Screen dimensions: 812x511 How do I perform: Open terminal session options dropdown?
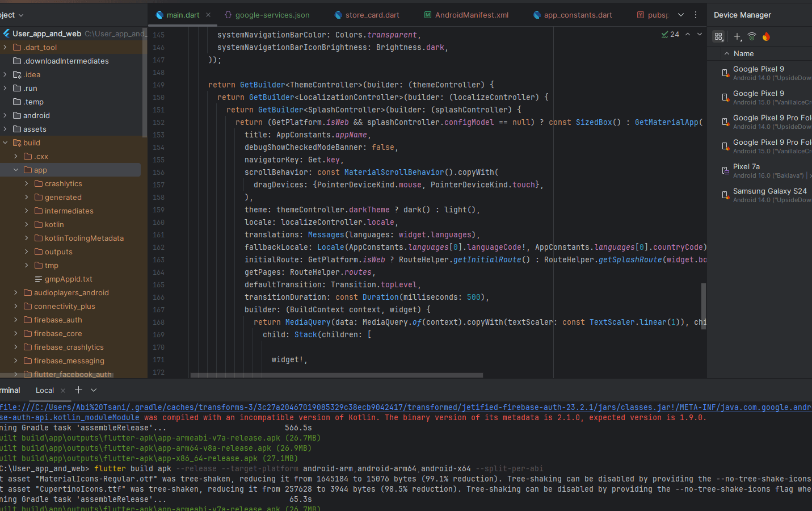click(94, 390)
